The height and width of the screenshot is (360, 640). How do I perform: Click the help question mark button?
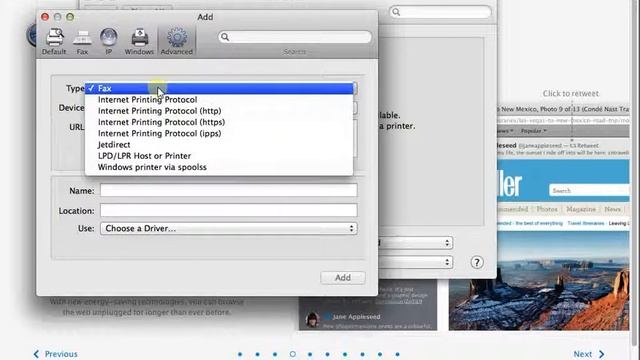pyautogui.click(x=477, y=262)
